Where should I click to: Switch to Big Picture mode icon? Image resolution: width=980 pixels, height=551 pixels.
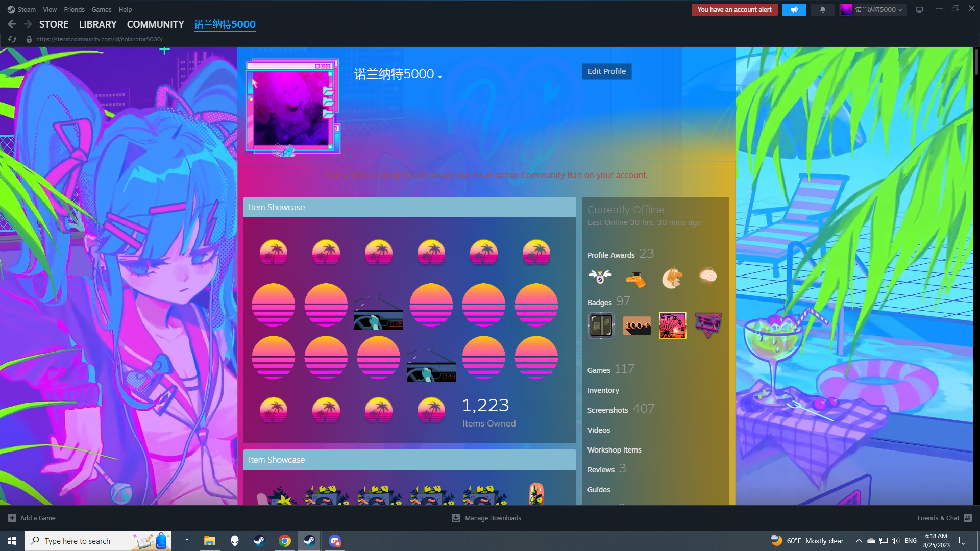coord(919,10)
